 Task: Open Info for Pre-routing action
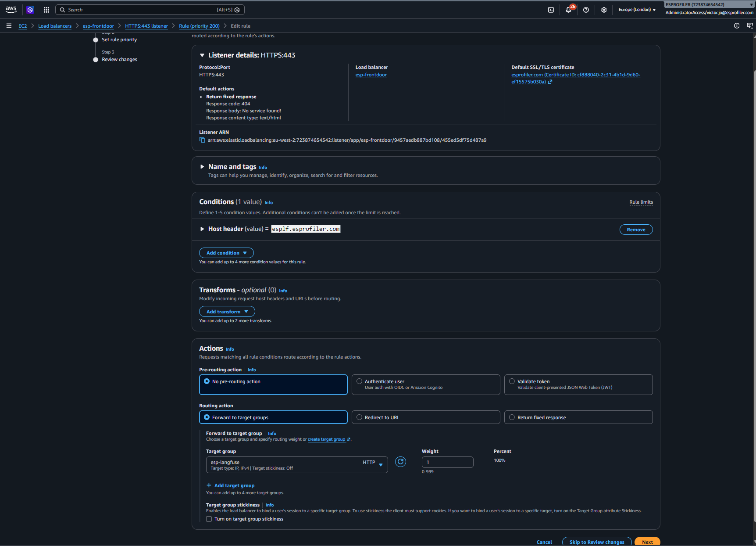(252, 370)
